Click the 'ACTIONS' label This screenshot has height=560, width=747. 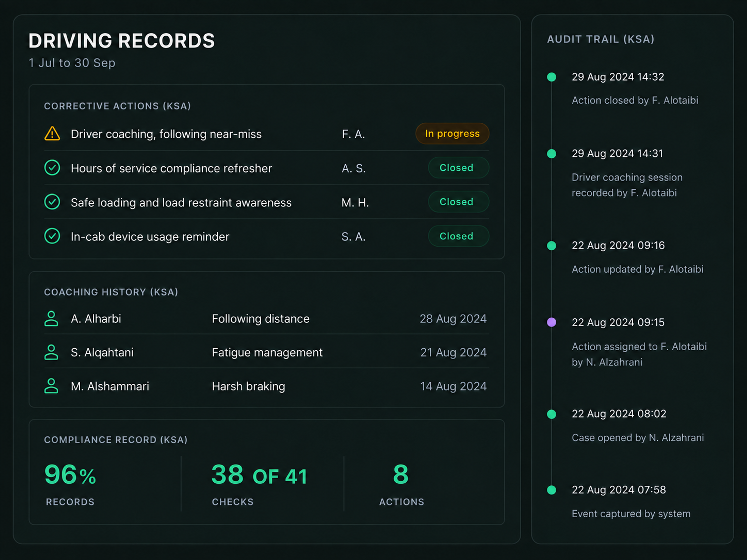tap(402, 502)
